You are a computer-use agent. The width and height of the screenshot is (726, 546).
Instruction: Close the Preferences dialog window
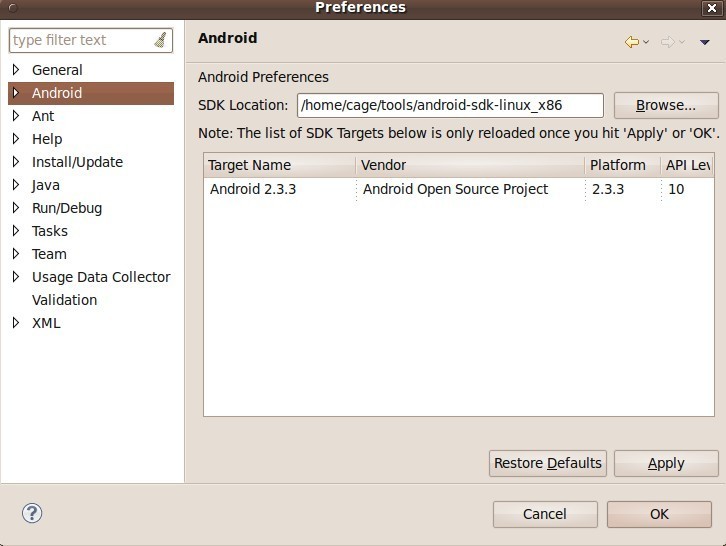pos(712,8)
